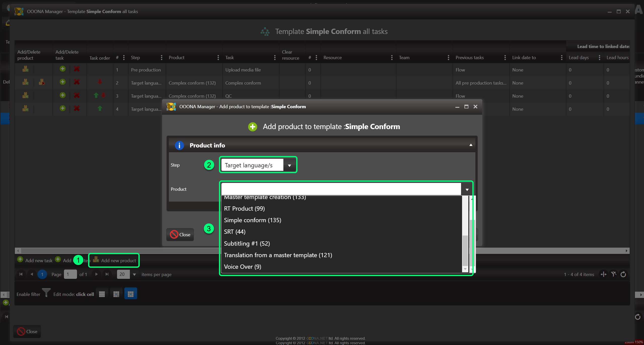This screenshot has width=644, height=345.
Task: Open the Step dropdown arrow
Action: [x=289, y=165]
